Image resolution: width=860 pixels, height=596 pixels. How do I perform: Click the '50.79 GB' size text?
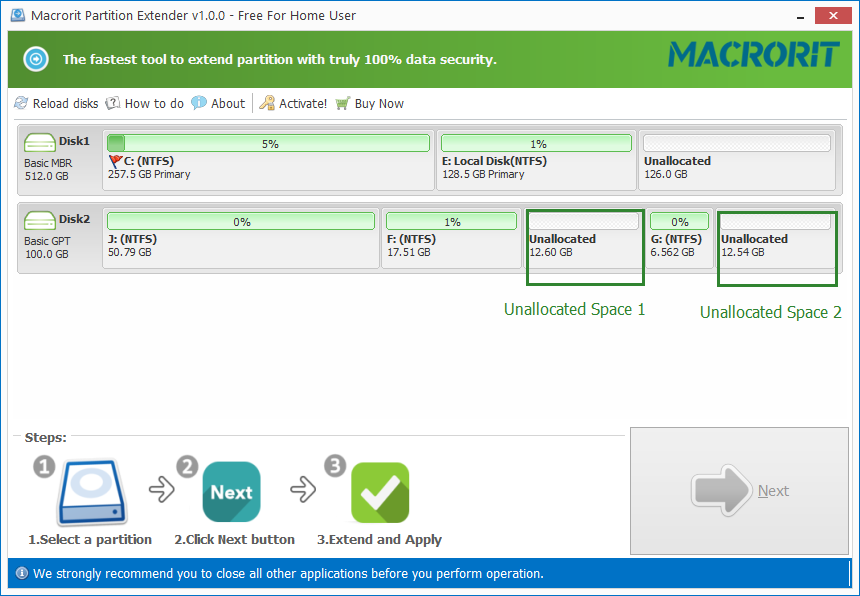click(x=129, y=252)
